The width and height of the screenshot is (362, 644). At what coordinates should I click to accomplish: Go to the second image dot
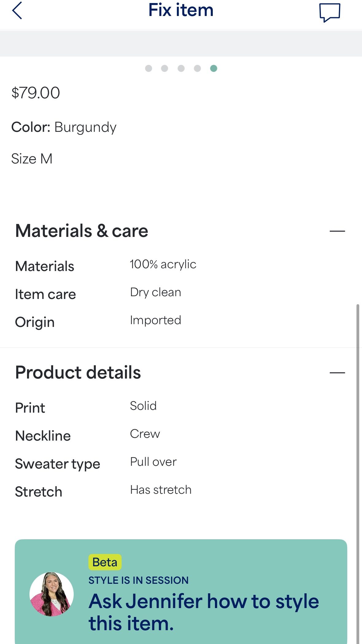click(x=165, y=68)
